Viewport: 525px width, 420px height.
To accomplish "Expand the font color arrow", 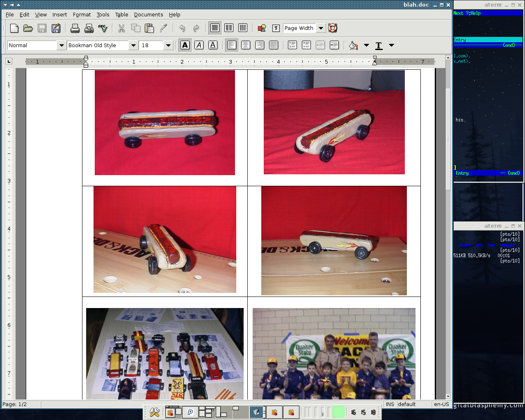I will point(391,45).
